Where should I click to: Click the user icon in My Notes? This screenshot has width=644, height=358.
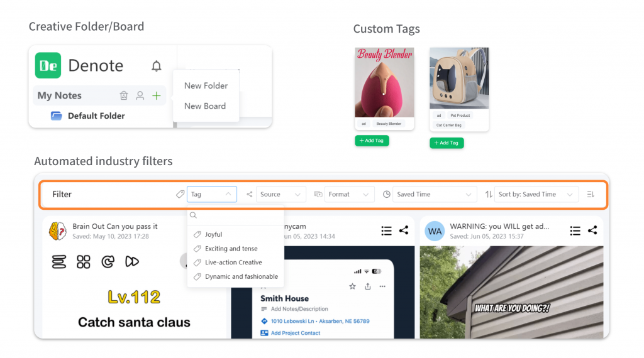point(140,95)
